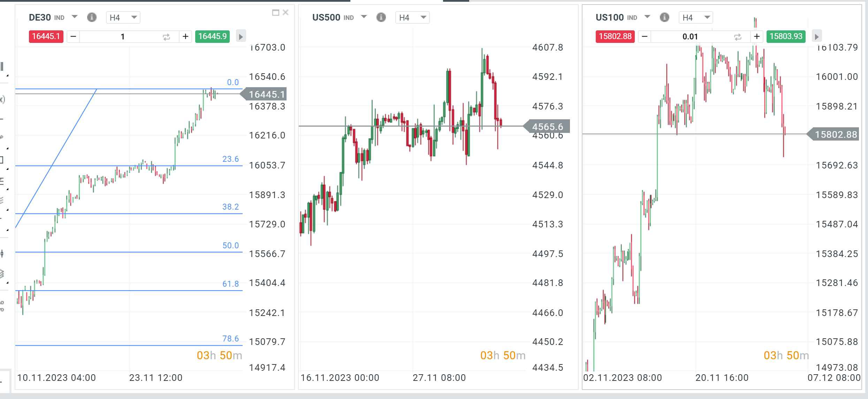Expand the DE30 order panel arrow
Image resolution: width=868 pixels, height=399 pixels.
241,36
